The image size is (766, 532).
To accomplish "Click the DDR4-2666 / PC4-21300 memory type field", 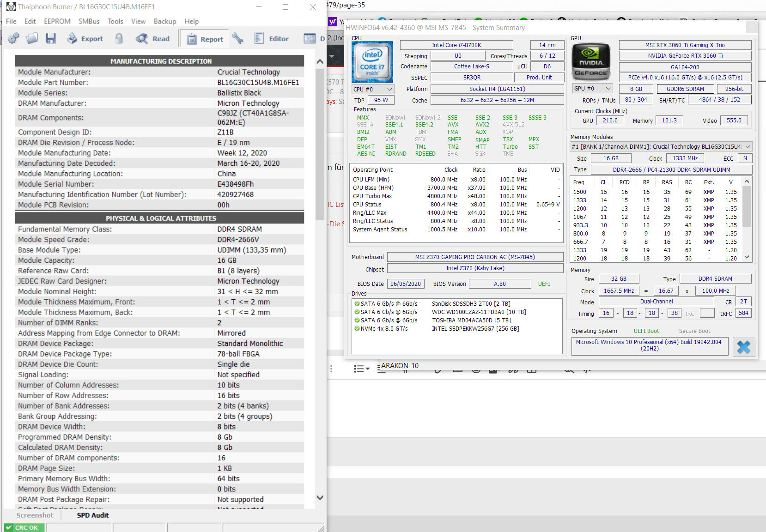I will (x=672, y=169).
